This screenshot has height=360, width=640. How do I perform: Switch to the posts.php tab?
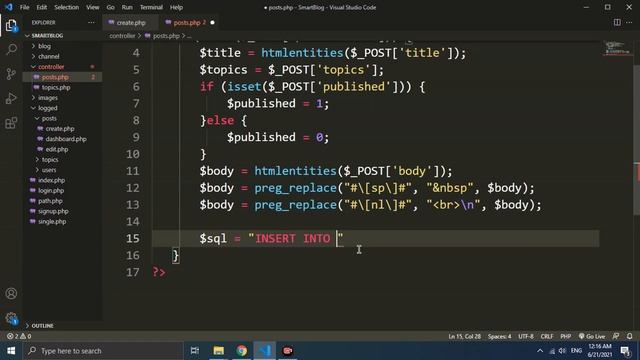click(x=187, y=22)
